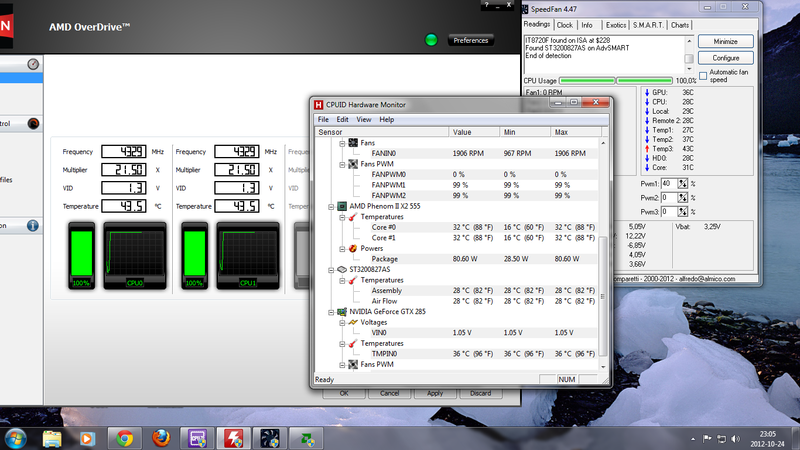Click OK in the OverDrive window
This screenshot has width=800, height=450.
click(x=344, y=393)
